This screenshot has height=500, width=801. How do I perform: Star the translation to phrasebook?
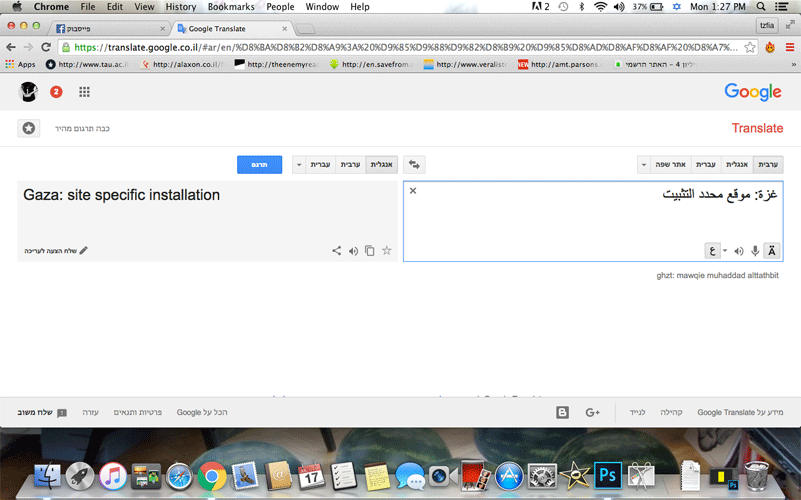click(x=387, y=250)
